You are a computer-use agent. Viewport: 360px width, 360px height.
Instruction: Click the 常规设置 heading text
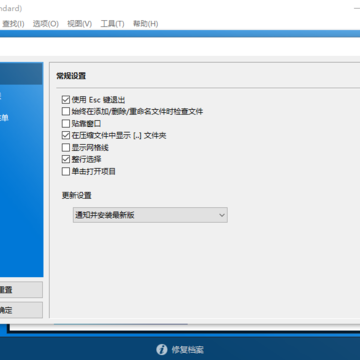pos(71,76)
